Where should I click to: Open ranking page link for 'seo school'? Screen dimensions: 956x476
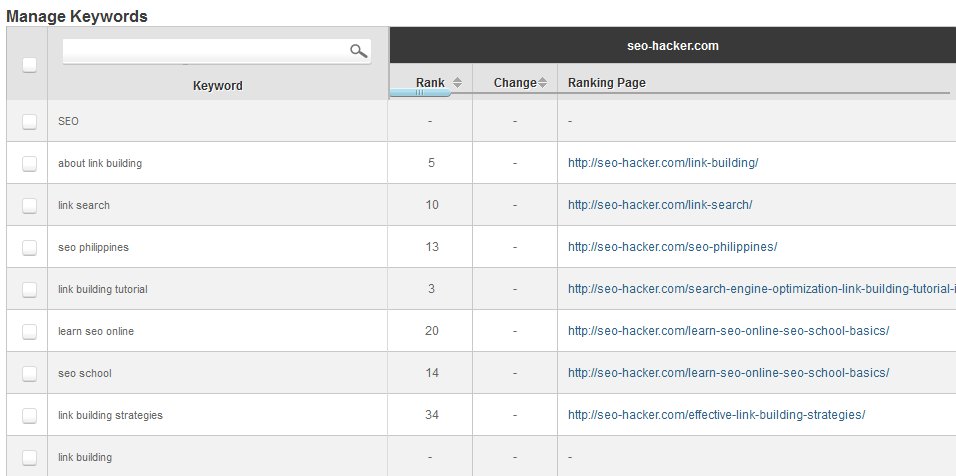tap(728, 373)
